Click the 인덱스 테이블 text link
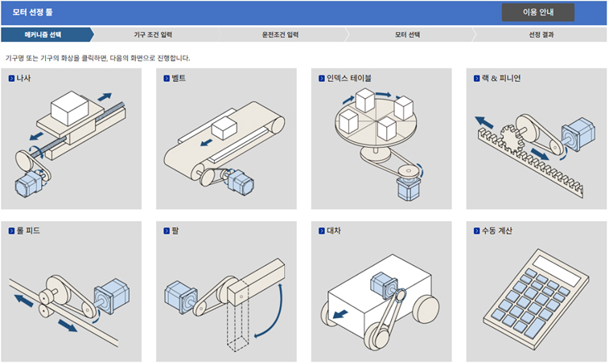Viewport: 609px width, 364px height. [349, 79]
